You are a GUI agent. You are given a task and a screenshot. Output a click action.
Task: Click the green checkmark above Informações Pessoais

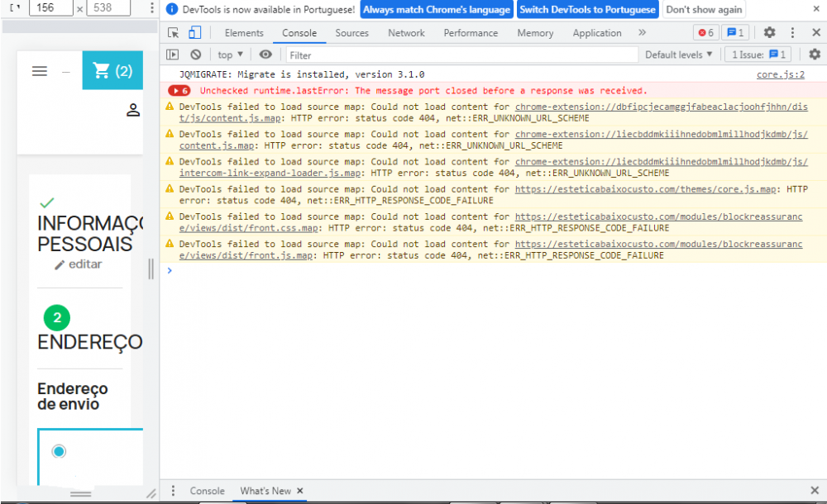click(47, 202)
